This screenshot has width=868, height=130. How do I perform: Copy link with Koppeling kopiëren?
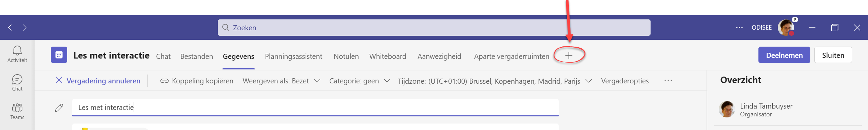tap(197, 81)
